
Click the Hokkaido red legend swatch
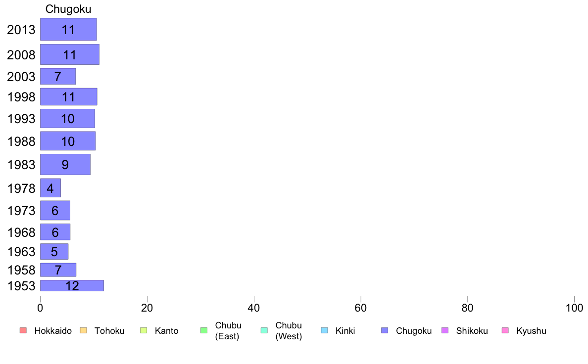[23, 330]
